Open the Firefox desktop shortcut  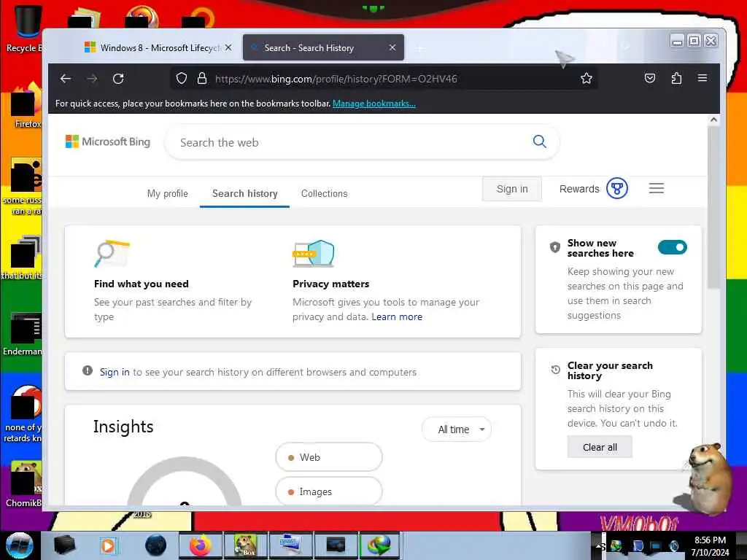click(x=27, y=106)
